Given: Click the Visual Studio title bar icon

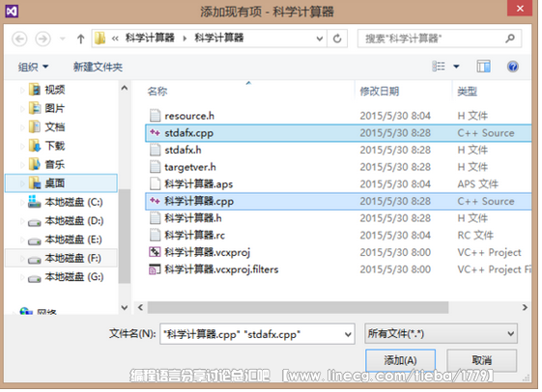Looking at the screenshot, I should click(12, 11).
